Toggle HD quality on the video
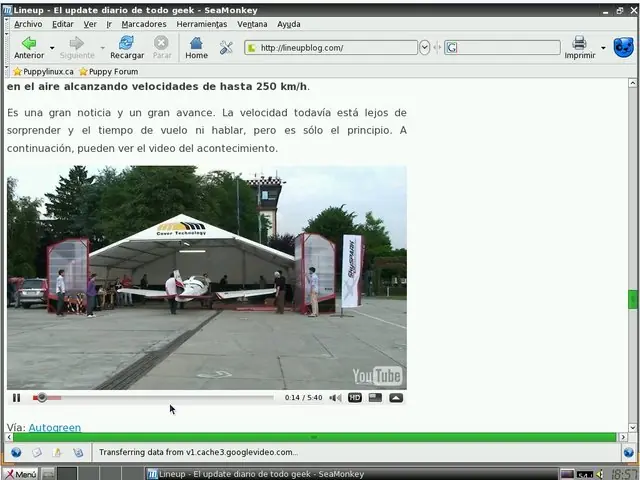The height and width of the screenshot is (480, 640). click(355, 398)
